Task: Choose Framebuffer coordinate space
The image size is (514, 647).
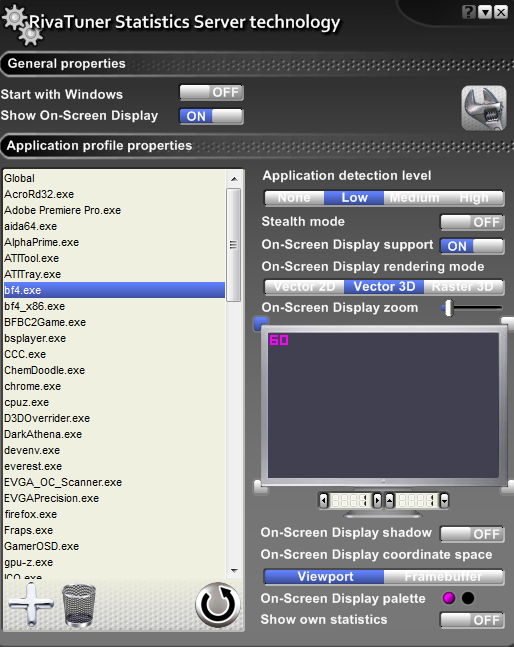Action: 443,576
